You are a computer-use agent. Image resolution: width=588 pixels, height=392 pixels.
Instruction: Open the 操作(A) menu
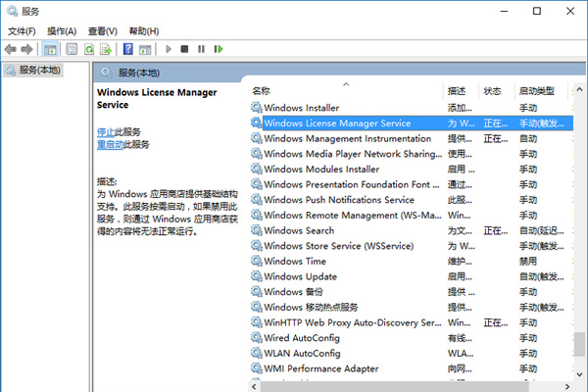click(62, 30)
